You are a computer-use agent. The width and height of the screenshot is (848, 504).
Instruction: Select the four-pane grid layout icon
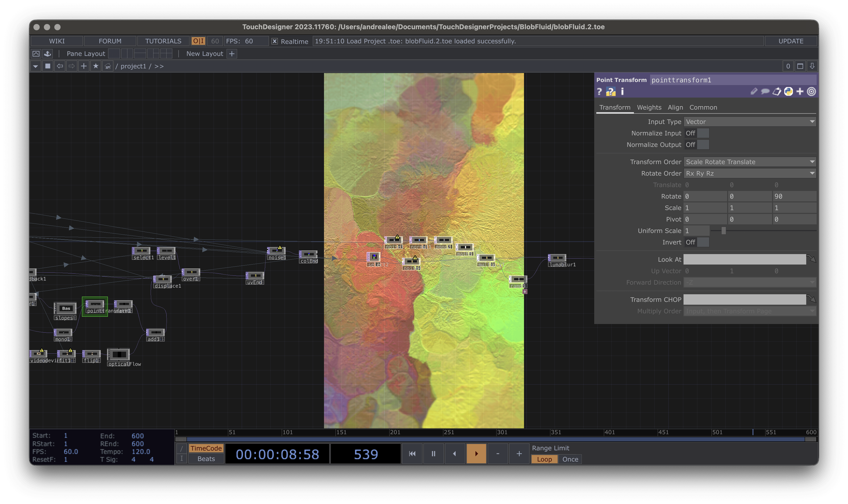point(166,54)
